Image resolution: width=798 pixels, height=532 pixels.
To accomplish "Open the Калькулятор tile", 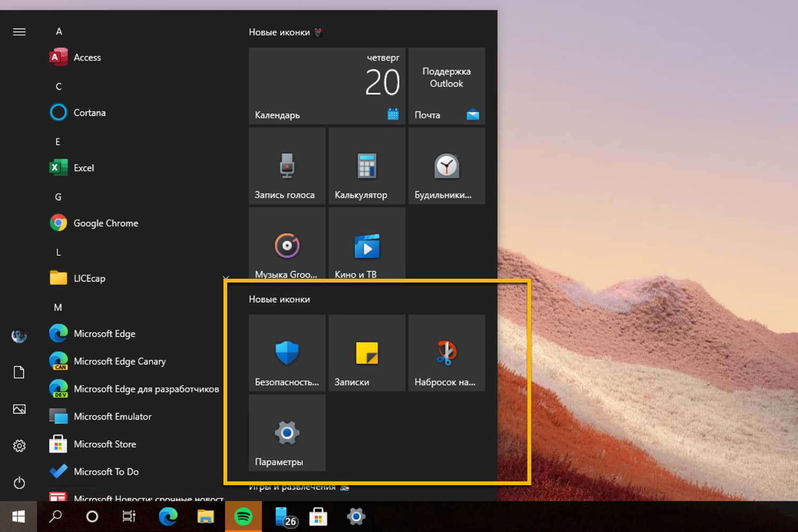I will click(x=366, y=166).
